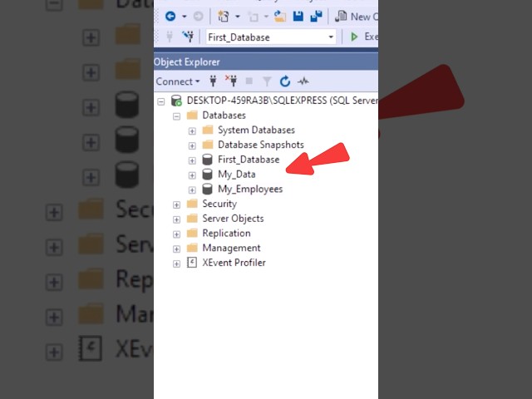Screen dimensions: 532x399
Task: Click the Execute query button
Action: (x=364, y=37)
